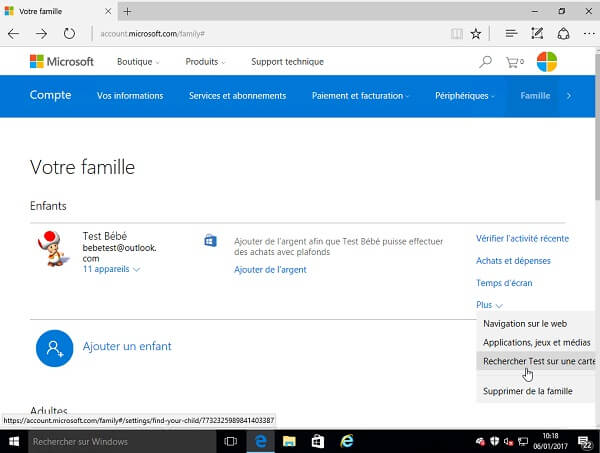
Task: Expand the Périphériques dropdown
Action: (465, 96)
